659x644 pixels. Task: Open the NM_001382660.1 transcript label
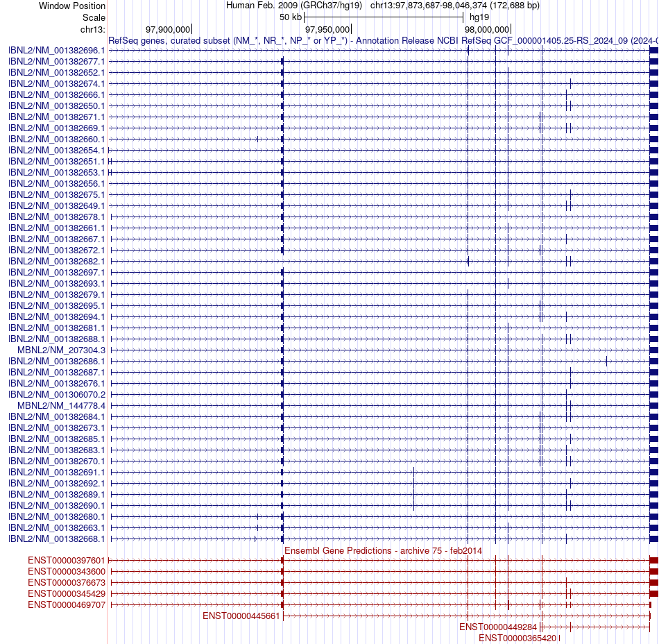point(57,139)
